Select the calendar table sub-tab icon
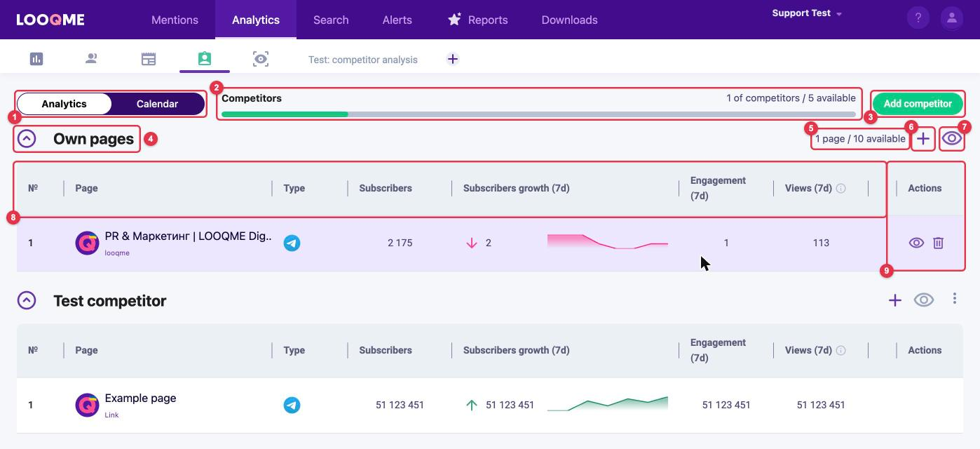980x449 pixels. pos(149,59)
